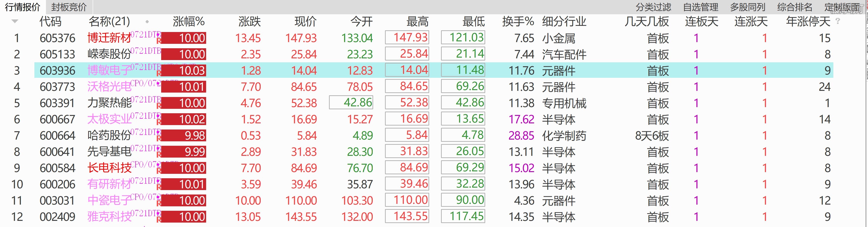Sort by the 涨幅% column header
868x227 pixels.
click(x=189, y=22)
